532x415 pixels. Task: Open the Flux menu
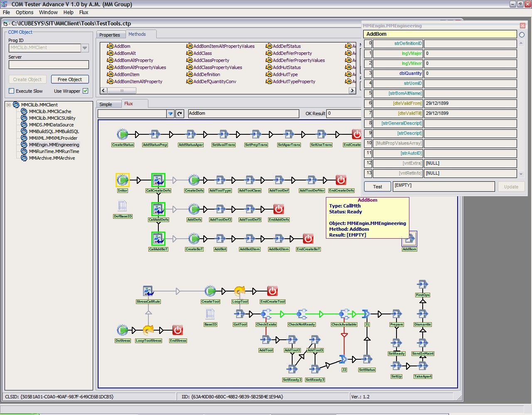[x=84, y=12]
